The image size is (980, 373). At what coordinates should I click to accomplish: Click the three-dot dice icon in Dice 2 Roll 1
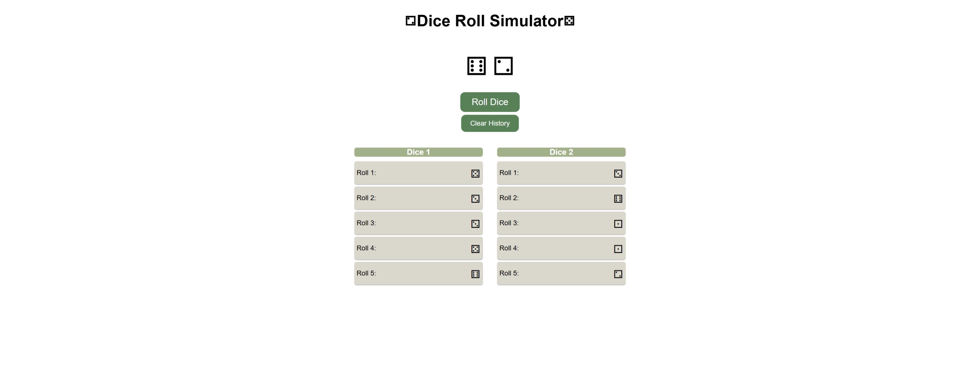(x=618, y=173)
